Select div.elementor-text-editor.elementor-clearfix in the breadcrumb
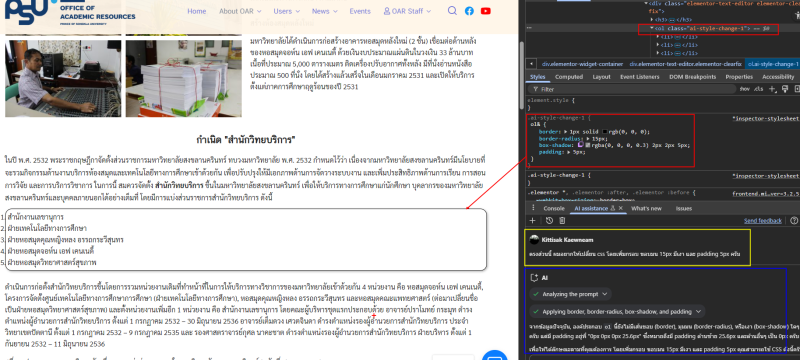 (685, 64)
